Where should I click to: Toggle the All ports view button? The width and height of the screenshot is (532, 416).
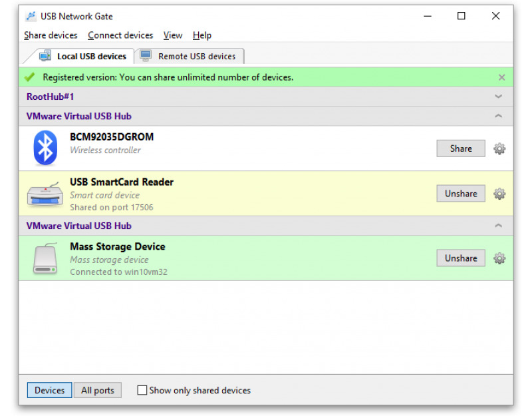[97, 390]
